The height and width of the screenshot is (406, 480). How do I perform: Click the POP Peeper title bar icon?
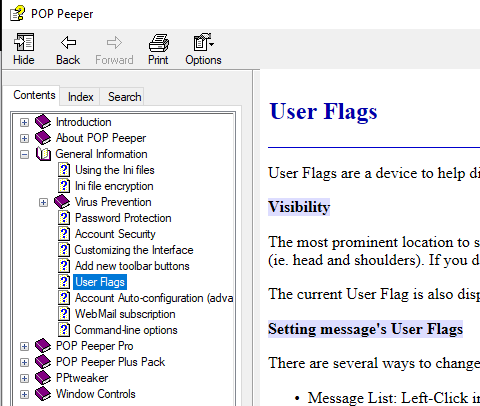pyautogui.click(x=17, y=14)
